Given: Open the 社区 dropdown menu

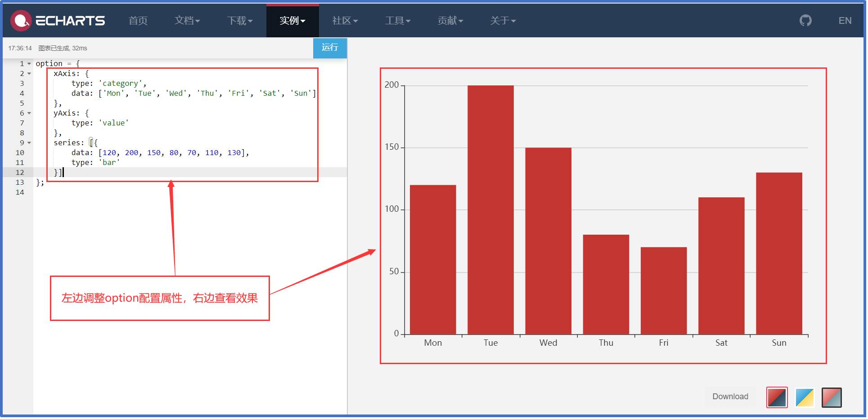Looking at the screenshot, I should coord(345,21).
